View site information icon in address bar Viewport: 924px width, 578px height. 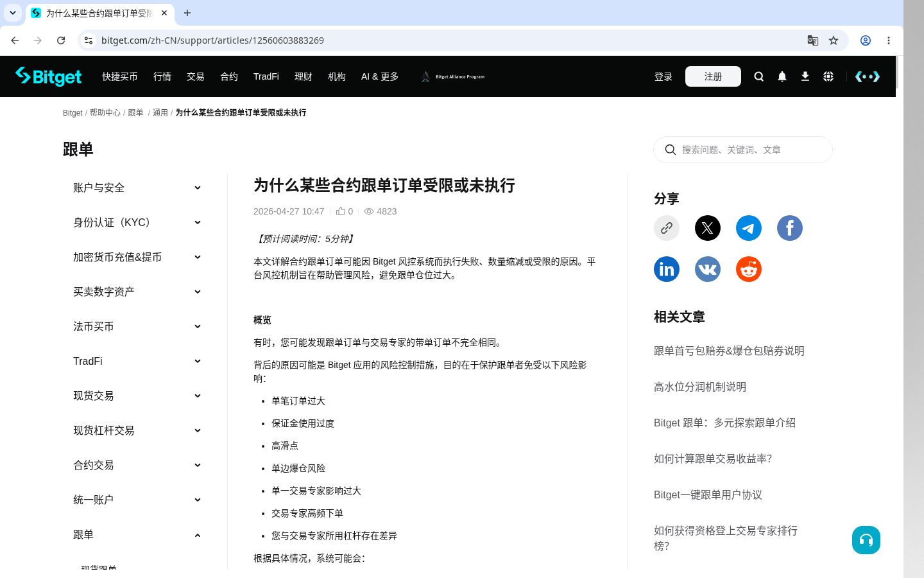tap(89, 40)
